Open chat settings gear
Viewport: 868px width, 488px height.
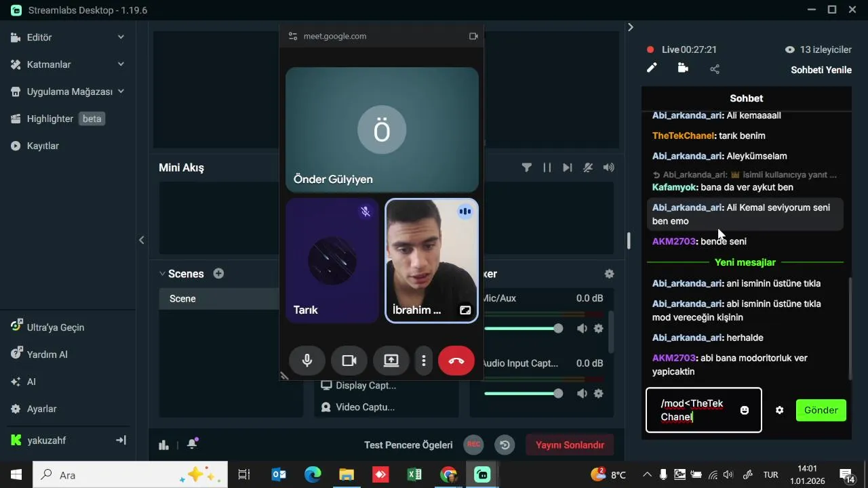pyautogui.click(x=779, y=410)
